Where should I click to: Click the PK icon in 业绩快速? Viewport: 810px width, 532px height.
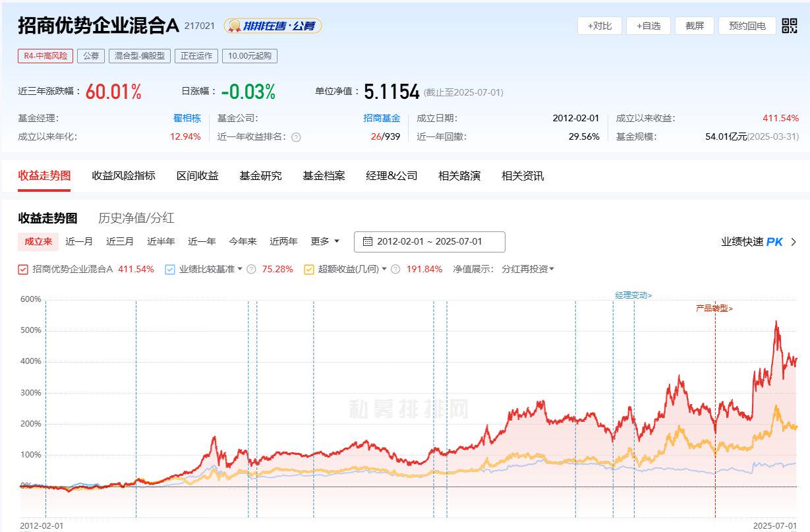pos(774,242)
